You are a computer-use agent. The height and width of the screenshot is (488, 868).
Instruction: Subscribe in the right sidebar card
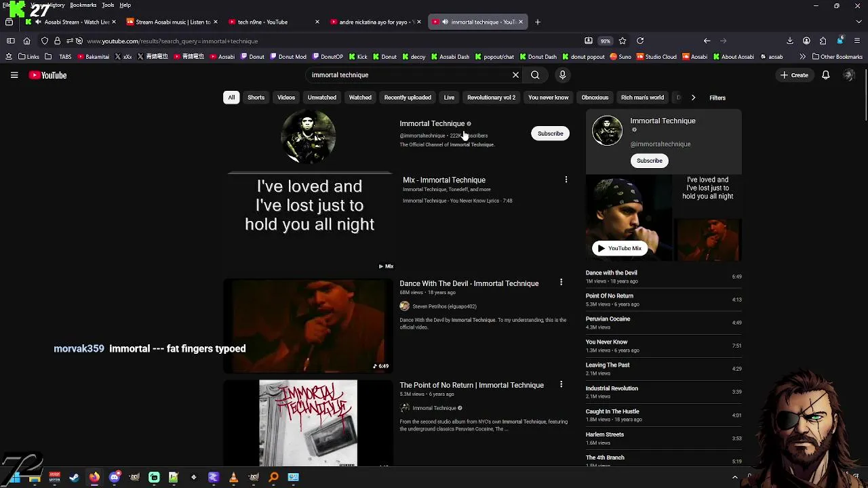coord(649,161)
